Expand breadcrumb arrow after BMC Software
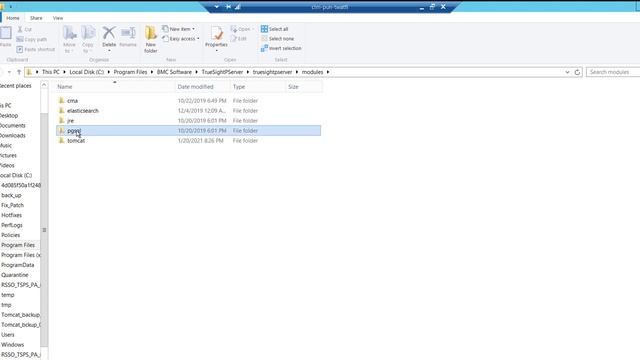The height and width of the screenshot is (360, 640). coord(197,72)
